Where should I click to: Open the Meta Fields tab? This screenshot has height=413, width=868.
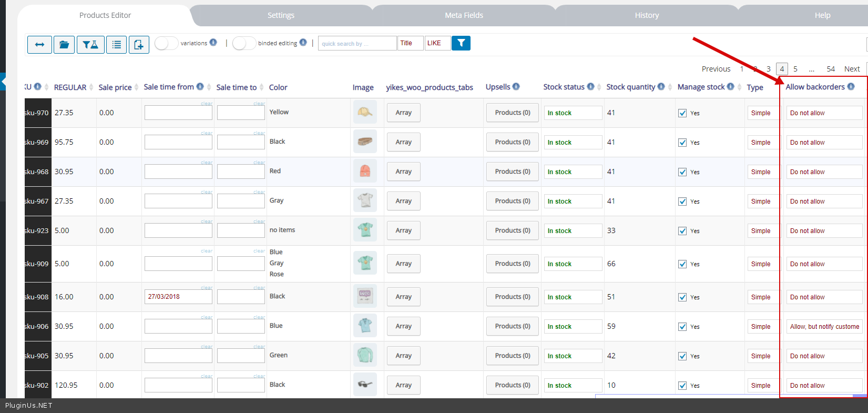click(464, 15)
